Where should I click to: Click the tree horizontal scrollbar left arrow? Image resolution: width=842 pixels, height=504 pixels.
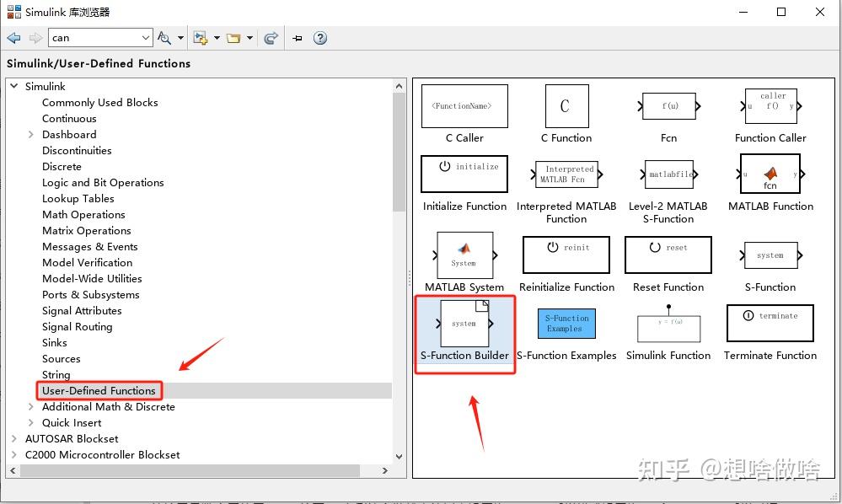pyautogui.click(x=13, y=471)
